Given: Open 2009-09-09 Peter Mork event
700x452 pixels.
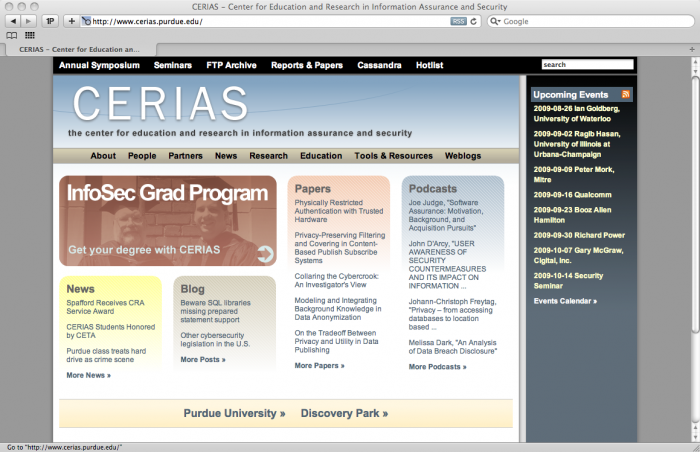Looking at the screenshot, I should click(x=574, y=174).
